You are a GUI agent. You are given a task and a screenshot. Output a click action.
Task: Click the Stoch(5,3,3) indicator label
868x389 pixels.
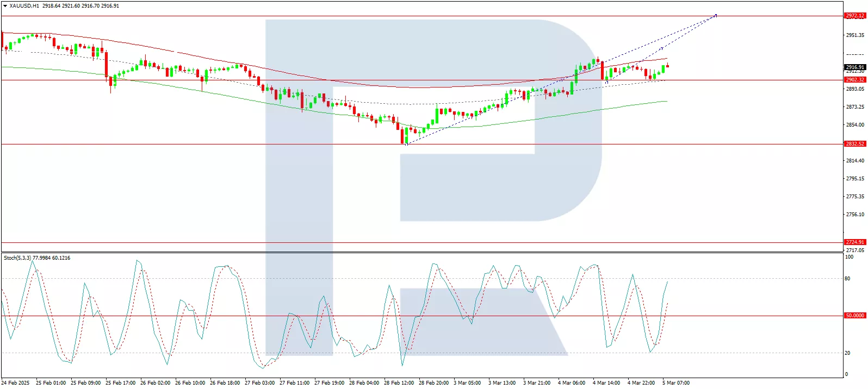(x=17, y=258)
